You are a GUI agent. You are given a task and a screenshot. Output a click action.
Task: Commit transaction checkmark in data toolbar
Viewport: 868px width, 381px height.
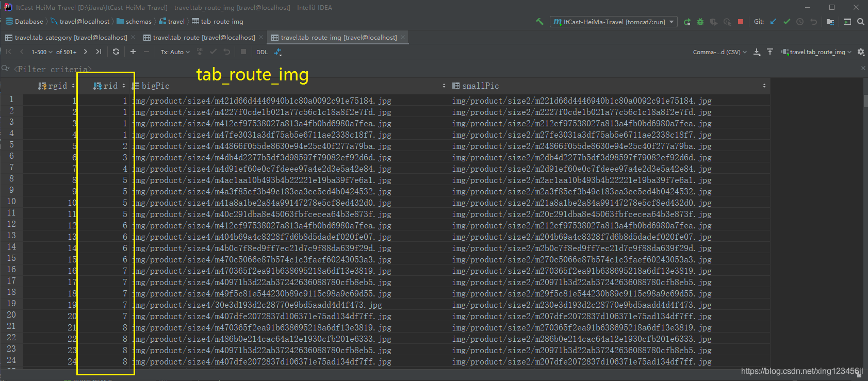click(x=213, y=52)
